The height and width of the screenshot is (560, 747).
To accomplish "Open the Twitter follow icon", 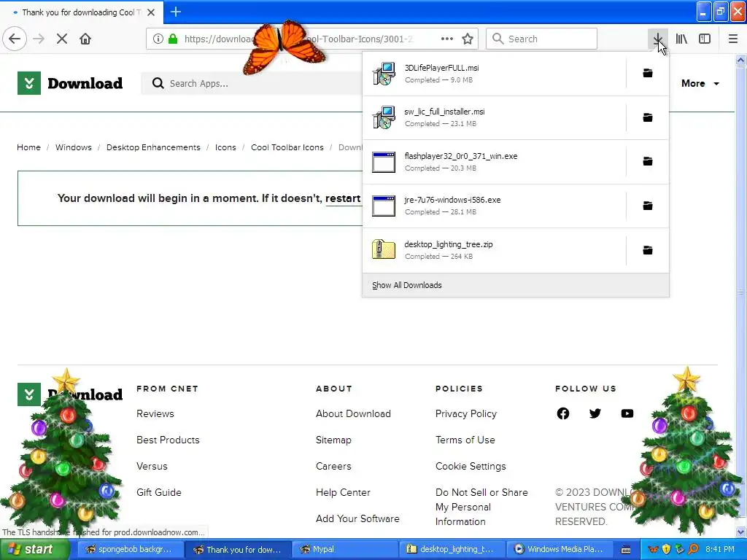I will click(595, 413).
